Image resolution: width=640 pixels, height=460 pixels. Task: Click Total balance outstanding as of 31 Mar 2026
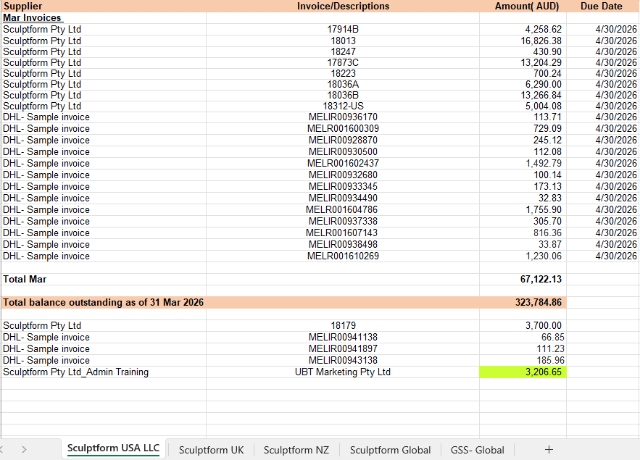[x=103, y=302]
